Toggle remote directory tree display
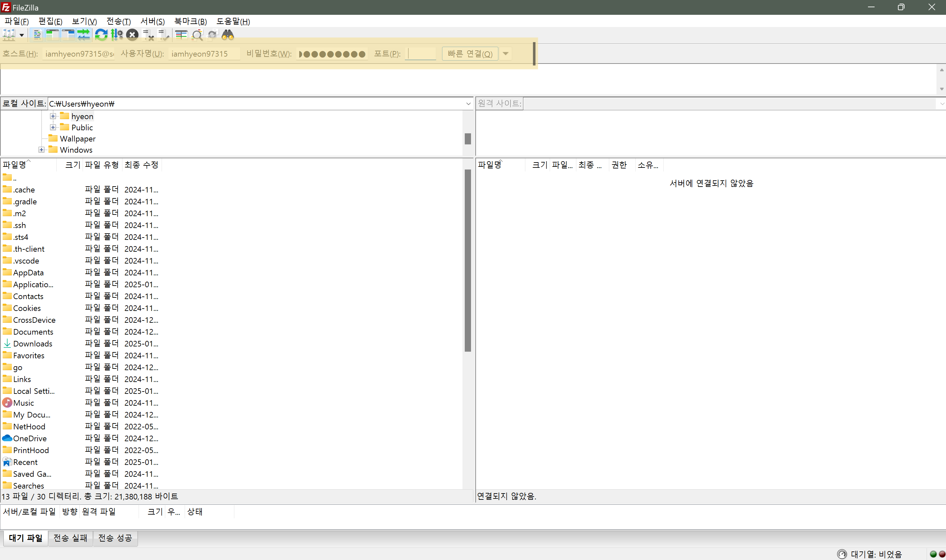 (68, 35)
